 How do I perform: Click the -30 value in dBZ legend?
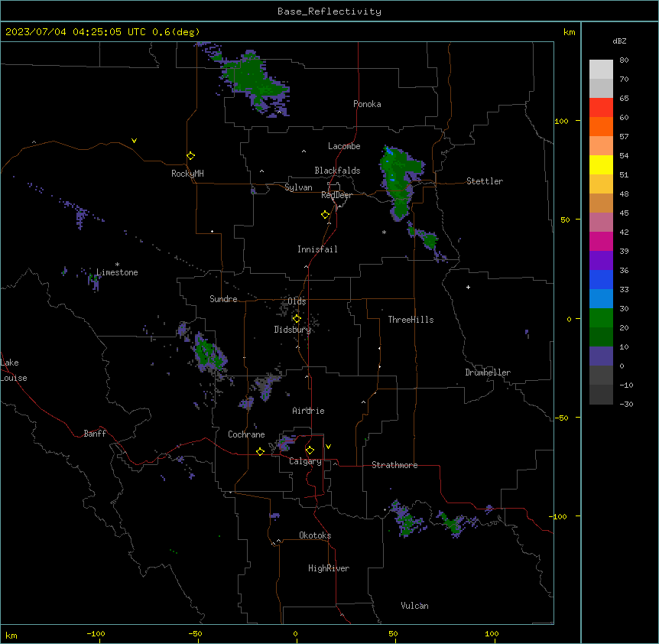tap(626, 404)
